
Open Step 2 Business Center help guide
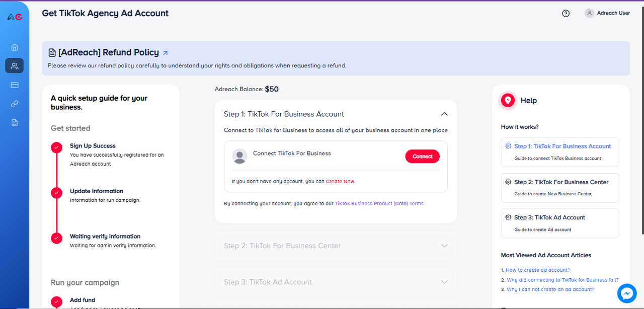pyautogui.click(x=560, y=187)
